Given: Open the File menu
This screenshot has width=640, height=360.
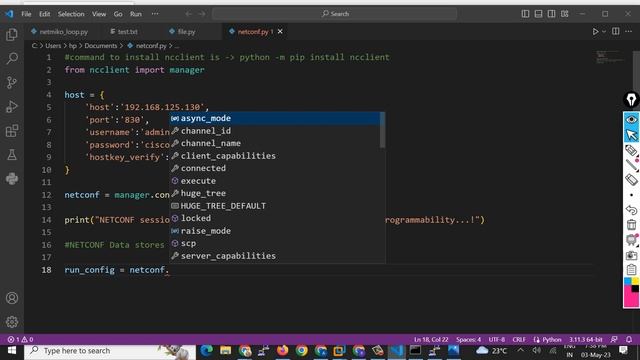Looking at the screenshot, I should 26,14.
